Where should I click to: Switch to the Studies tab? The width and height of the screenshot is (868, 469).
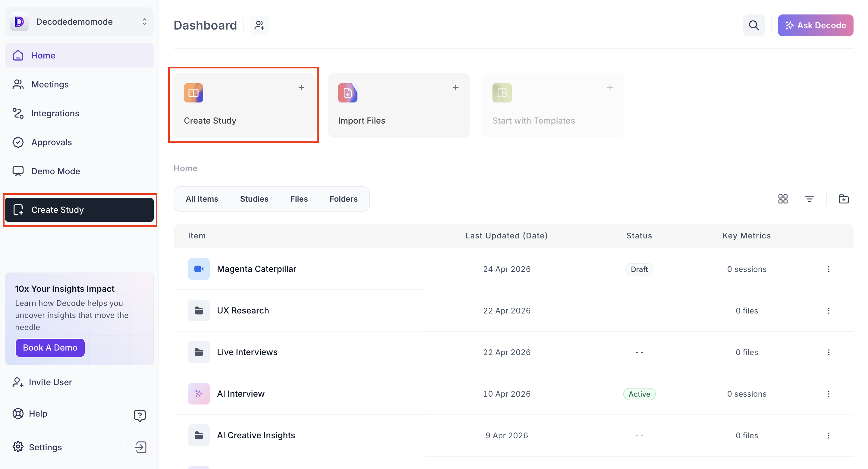pos(254,199)
